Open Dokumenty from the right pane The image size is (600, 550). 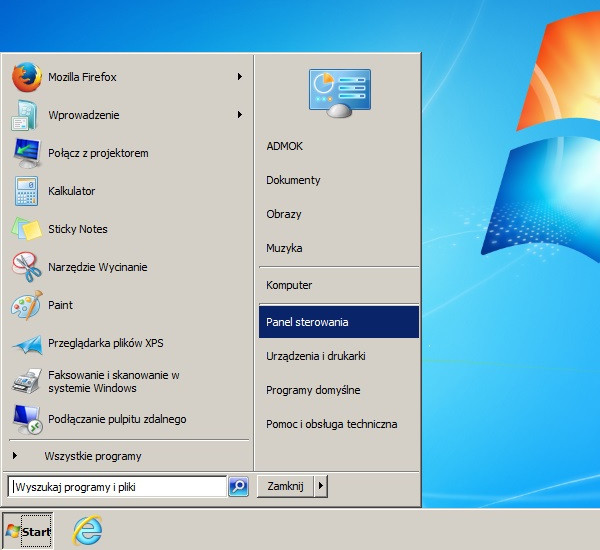coord(293,180)
